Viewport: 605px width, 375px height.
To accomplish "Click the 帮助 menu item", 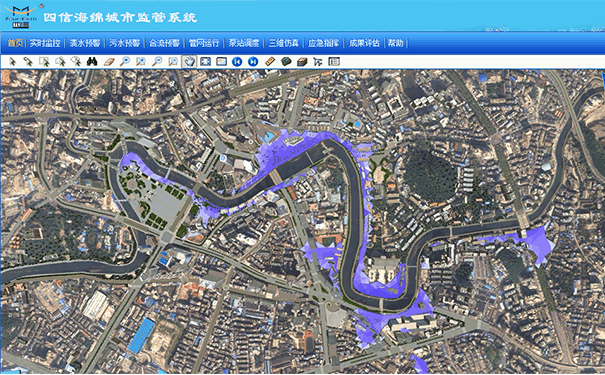I will [x=395, y=43].
